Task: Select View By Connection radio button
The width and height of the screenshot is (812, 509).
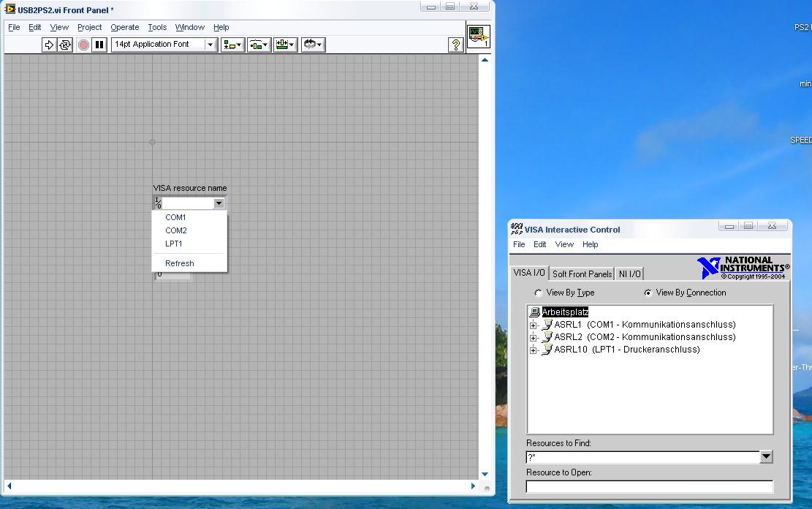Action: 648,293
